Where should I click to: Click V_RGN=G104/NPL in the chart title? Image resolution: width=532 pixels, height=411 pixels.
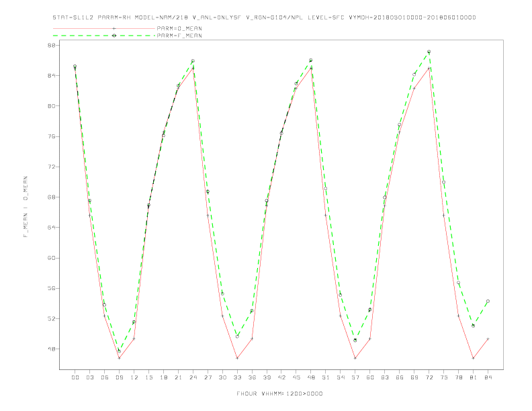point(275,17)
